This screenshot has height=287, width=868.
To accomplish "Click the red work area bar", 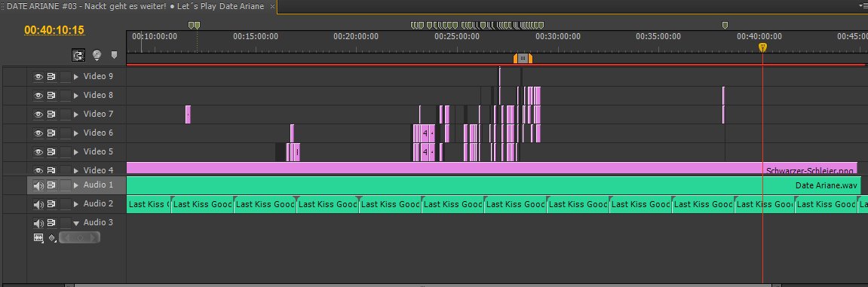I will (x=496, y=66).
